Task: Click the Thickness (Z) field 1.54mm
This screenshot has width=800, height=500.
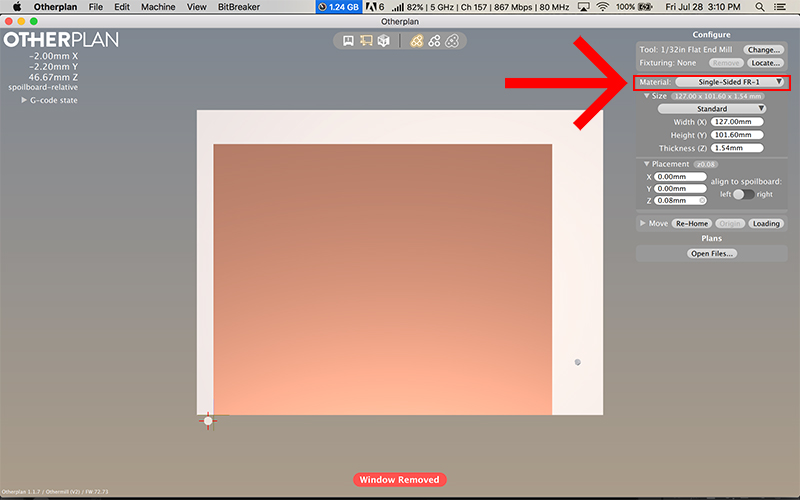Action: tap(737, 148)
